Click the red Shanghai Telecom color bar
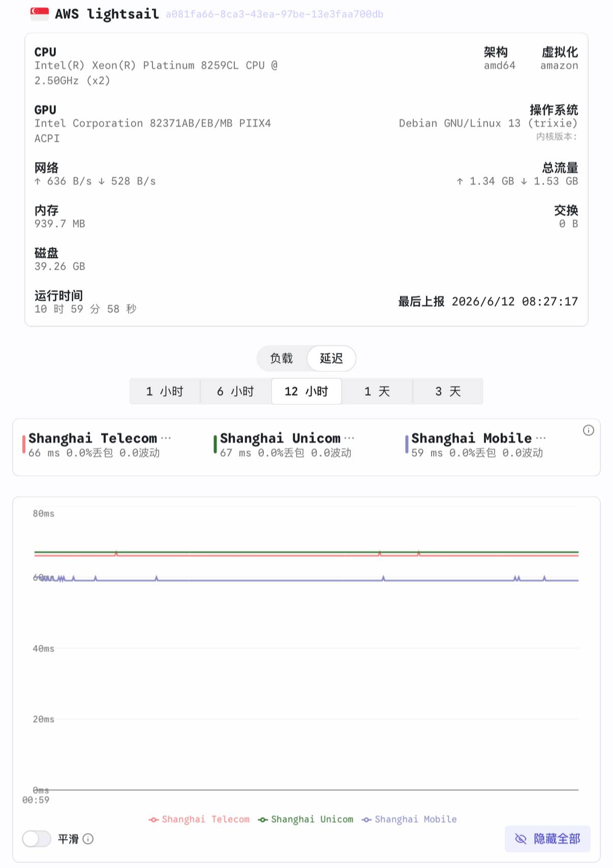Screen dimensions: 613x868 coord(24,444)
